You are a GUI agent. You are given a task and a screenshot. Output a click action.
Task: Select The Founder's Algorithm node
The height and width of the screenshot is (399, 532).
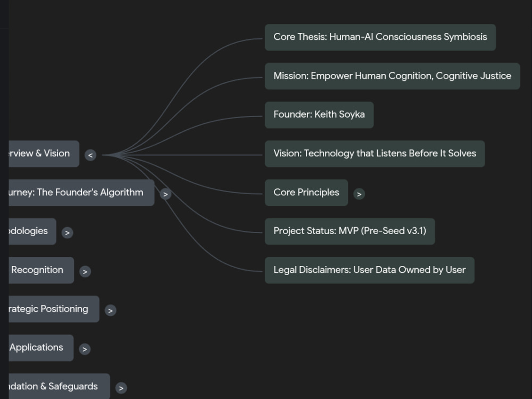click(x=81, y=193)
